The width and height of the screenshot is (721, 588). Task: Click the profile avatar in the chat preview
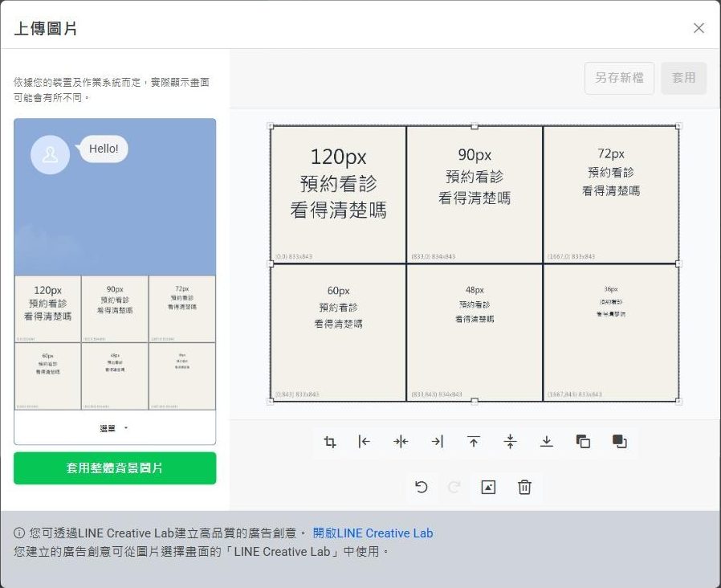50,154
